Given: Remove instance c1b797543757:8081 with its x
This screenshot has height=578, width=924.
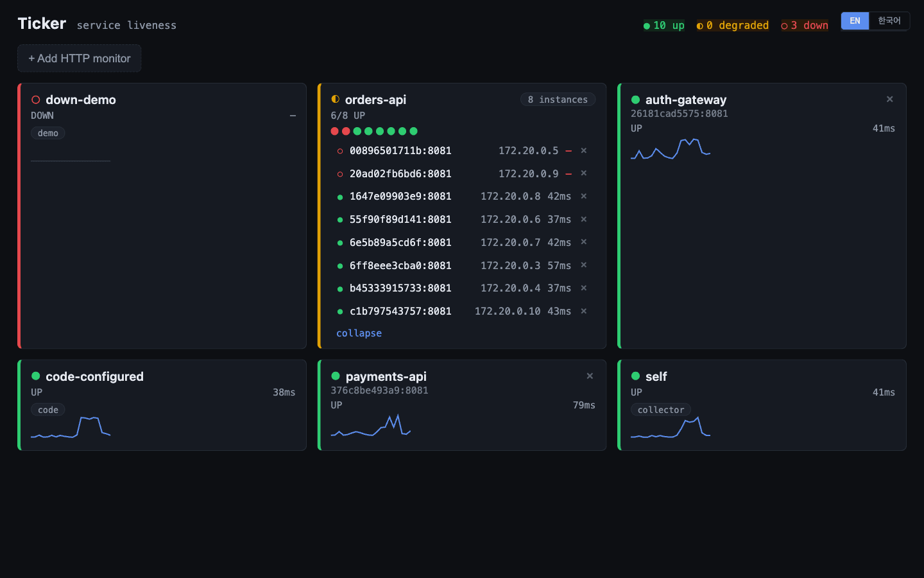Looking at the screenshot, I should pos(584,311).
